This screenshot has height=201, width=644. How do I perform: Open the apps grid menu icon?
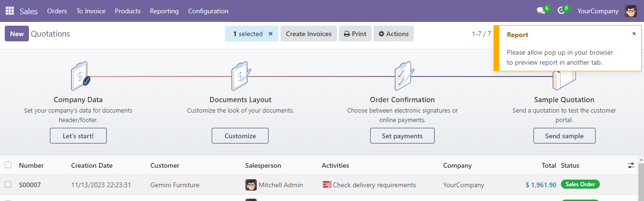point(9,11)
